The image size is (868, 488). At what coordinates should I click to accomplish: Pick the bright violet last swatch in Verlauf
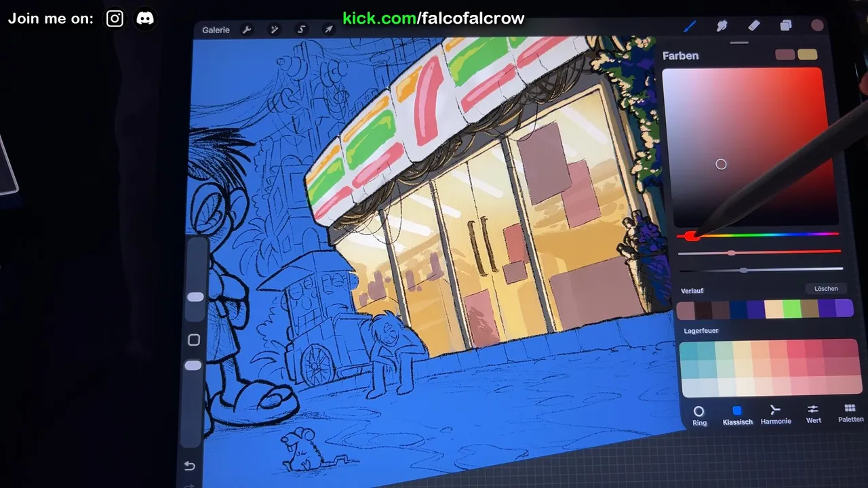(844, 308)
